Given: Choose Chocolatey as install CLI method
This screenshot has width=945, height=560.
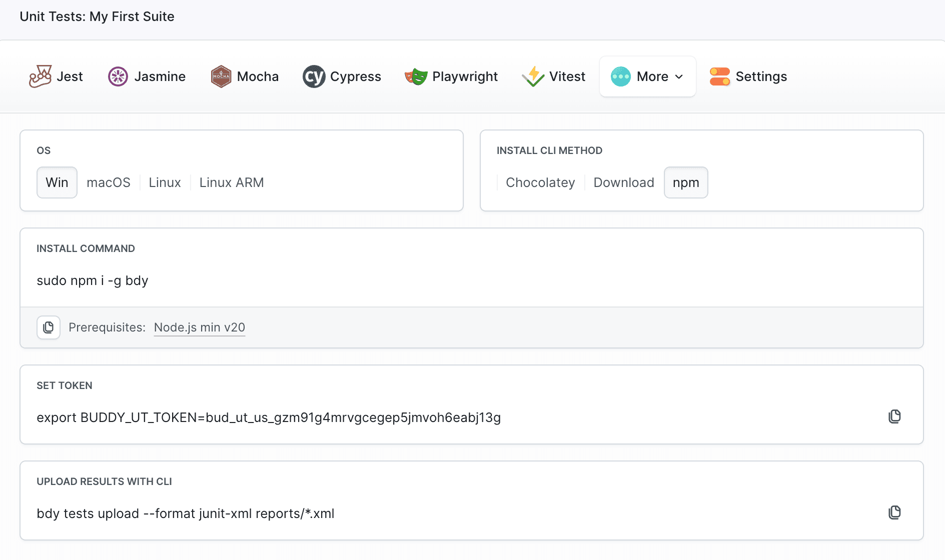Looking at the screenshot, I should (540, 182).
